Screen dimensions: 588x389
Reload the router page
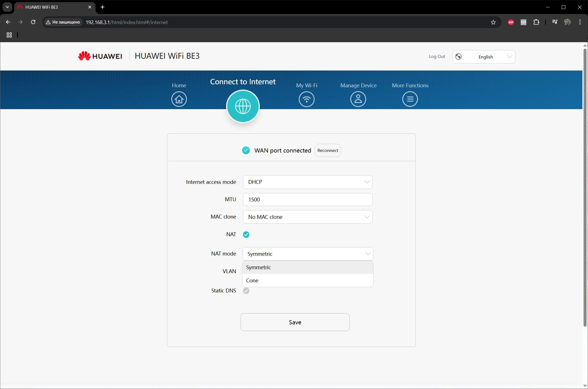pos(33,22)
